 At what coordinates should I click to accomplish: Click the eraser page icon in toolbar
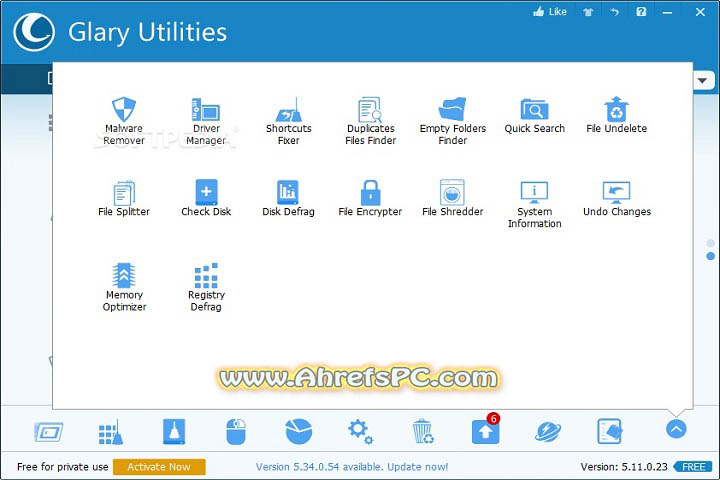point(610,432)
